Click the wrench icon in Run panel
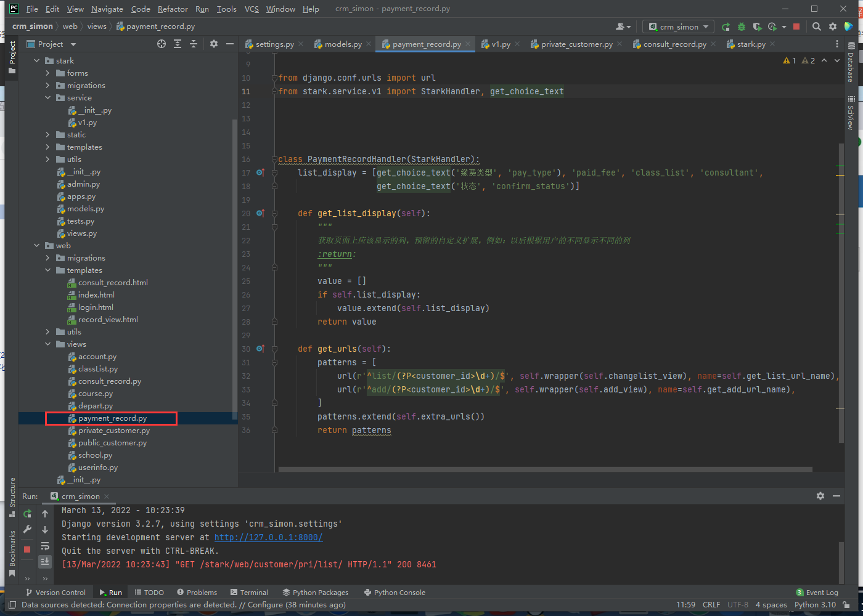 pos(27,529)
